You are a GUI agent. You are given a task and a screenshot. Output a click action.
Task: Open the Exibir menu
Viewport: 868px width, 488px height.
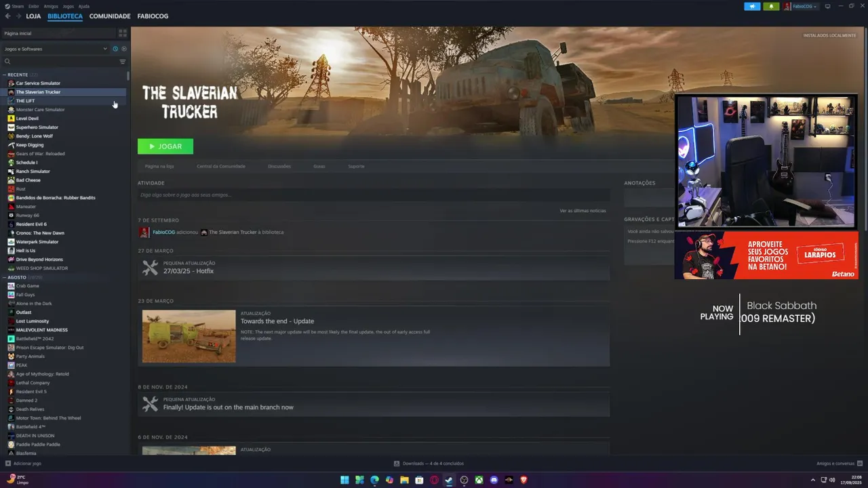[33, 6]
